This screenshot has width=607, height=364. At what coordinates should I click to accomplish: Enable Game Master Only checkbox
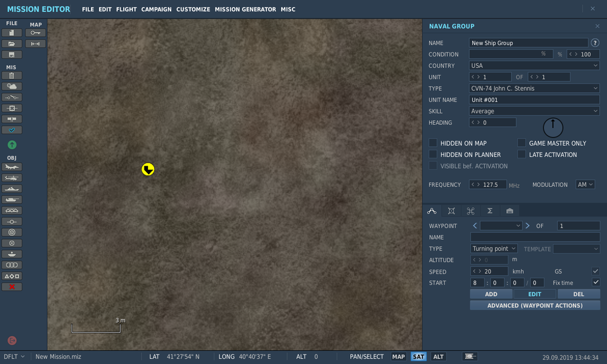(521, 143)
